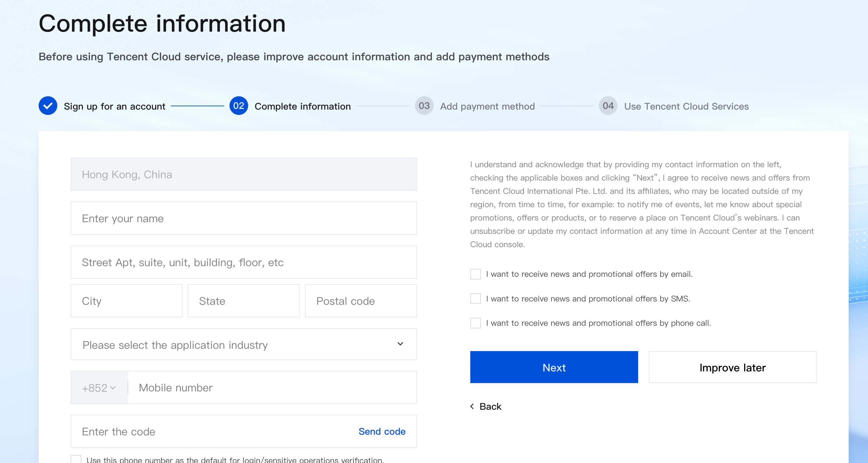Open the application industry dropdown
The width and height of the screenshot is (868, 463).
243,344
